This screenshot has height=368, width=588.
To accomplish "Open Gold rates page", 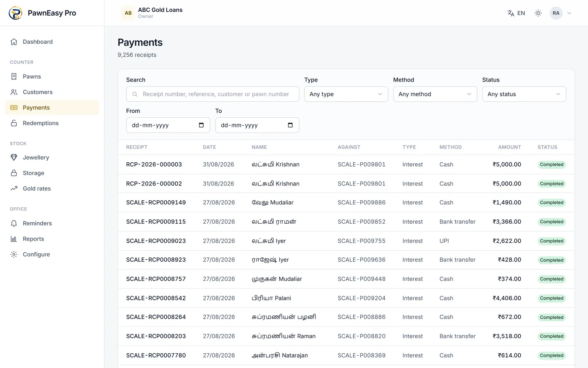I will pos(52,188).
